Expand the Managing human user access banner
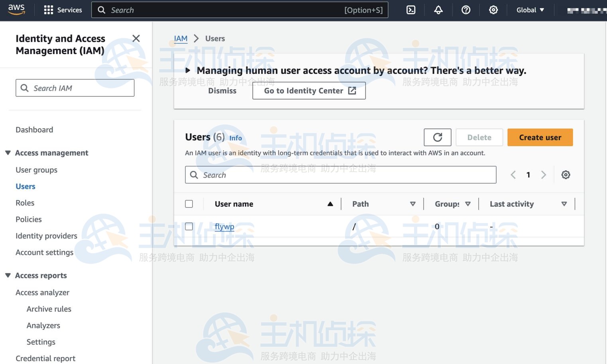This screenshot has height=364, width=607. (x=188, y=70)
